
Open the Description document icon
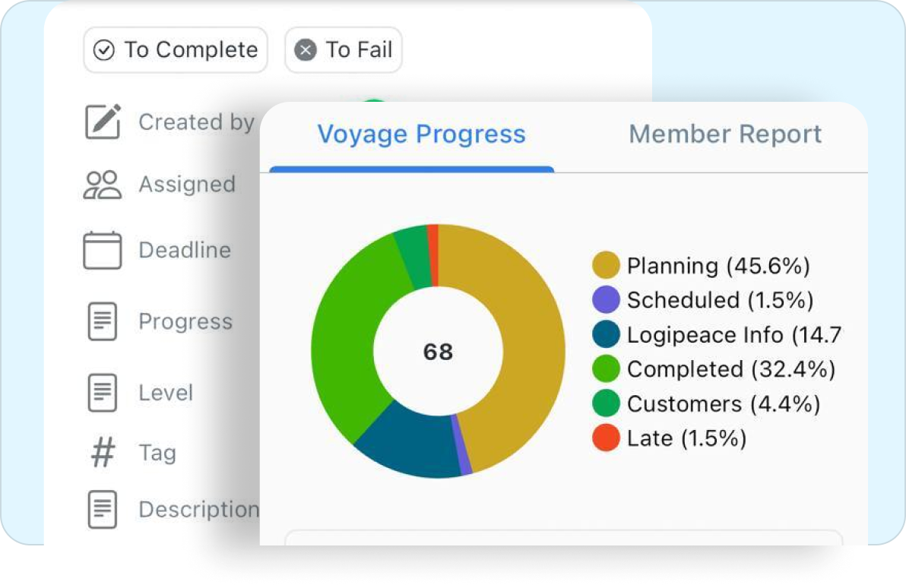coord(103,510)
